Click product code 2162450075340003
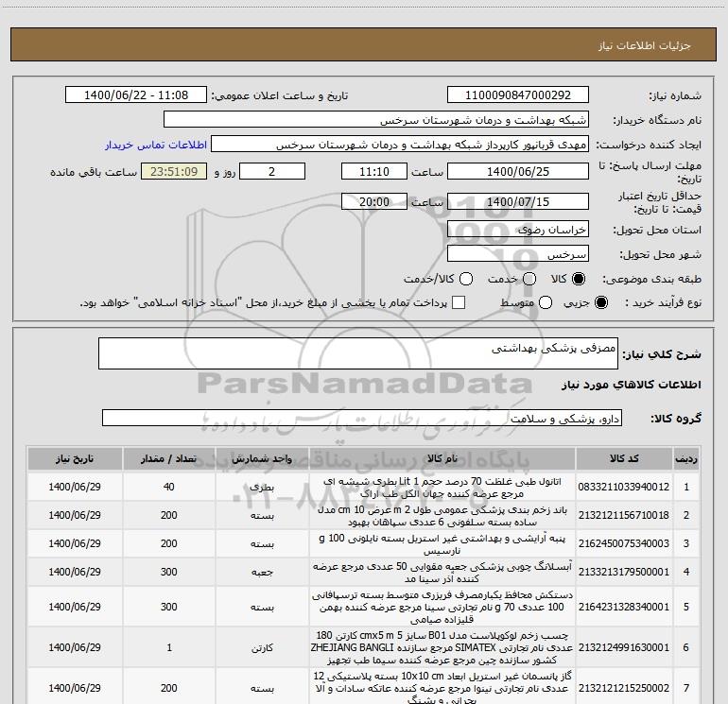The height and width of the screenshot is (704, 728). 624,543
